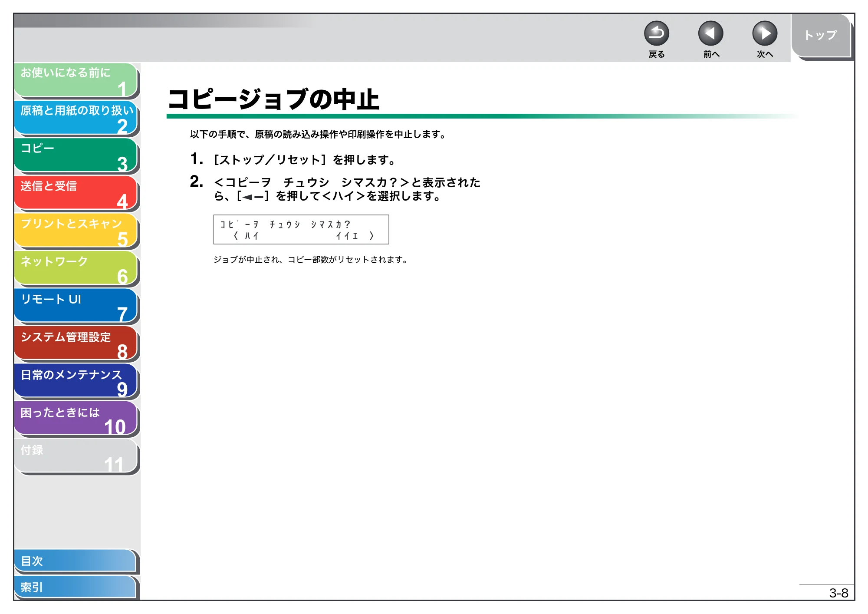Click the 戻る (back) round icon
This screenshot has width=868, height=614.
point(656,33)
